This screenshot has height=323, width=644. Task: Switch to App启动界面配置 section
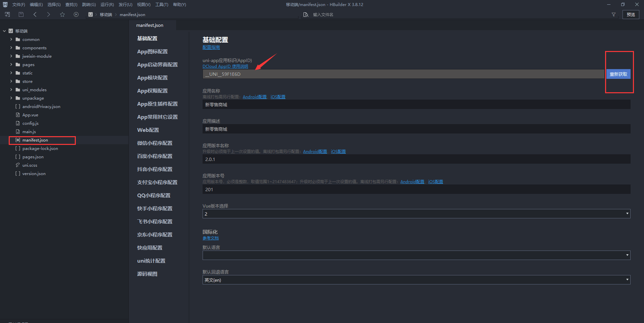(157, 65)
